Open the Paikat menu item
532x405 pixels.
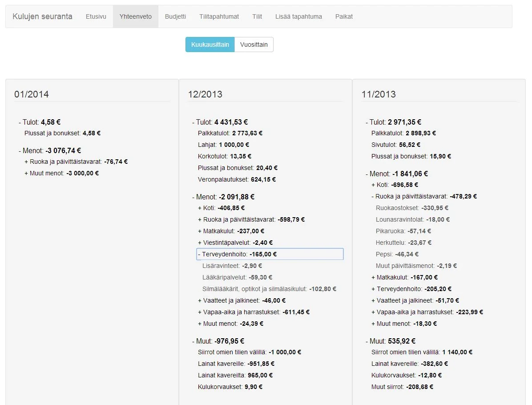point(344,16)
